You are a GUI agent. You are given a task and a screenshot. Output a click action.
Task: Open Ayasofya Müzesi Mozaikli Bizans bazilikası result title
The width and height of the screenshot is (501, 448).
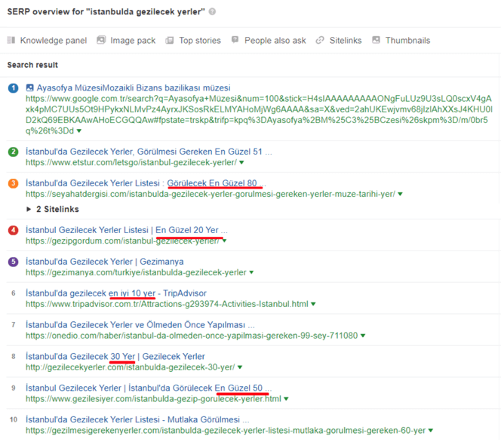[134, 87]
